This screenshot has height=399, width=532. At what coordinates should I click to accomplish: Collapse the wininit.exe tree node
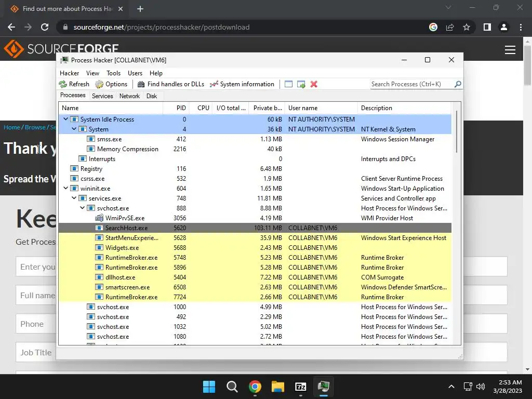coord(65,188)
